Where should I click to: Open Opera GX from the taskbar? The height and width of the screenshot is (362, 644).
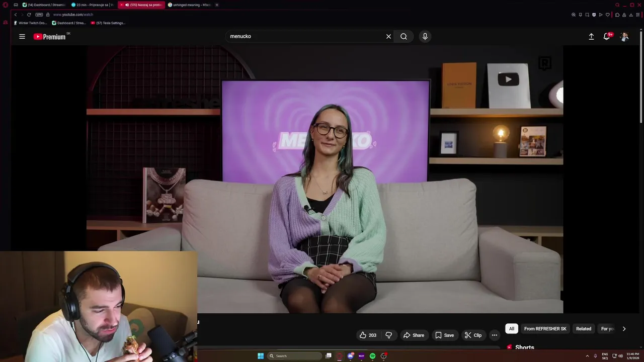coord(340,356)
